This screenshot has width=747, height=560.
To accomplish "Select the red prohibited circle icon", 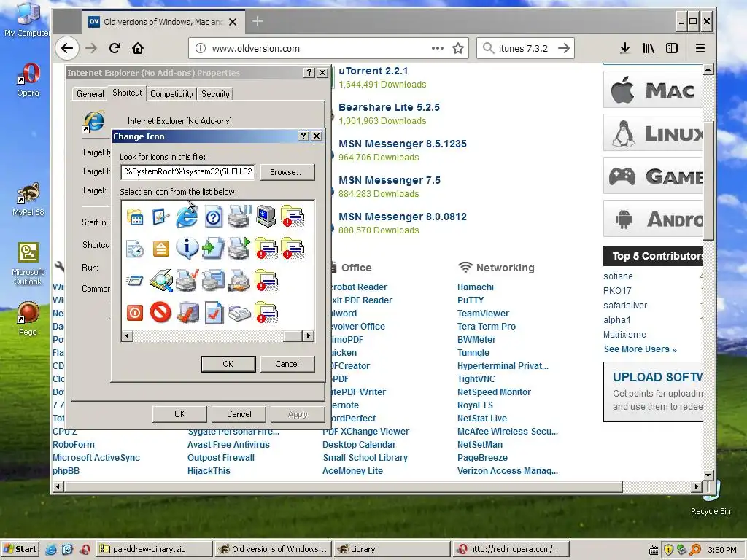I will 160,312.
